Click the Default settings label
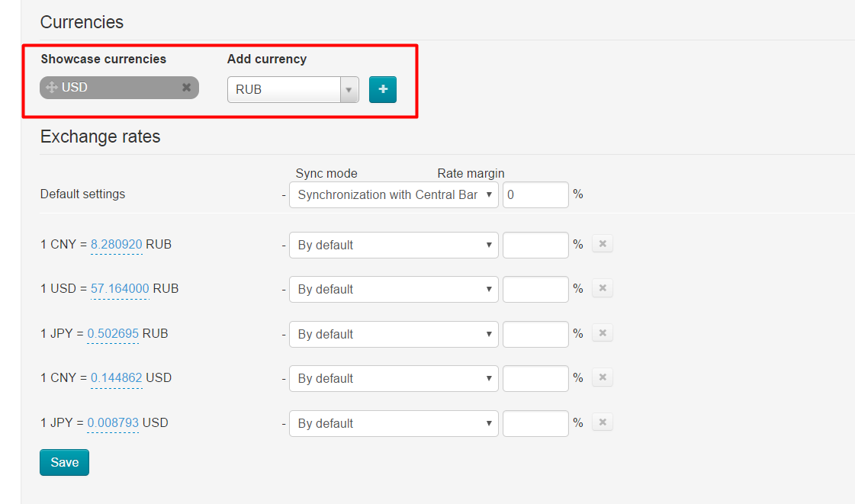 (83, 194)
